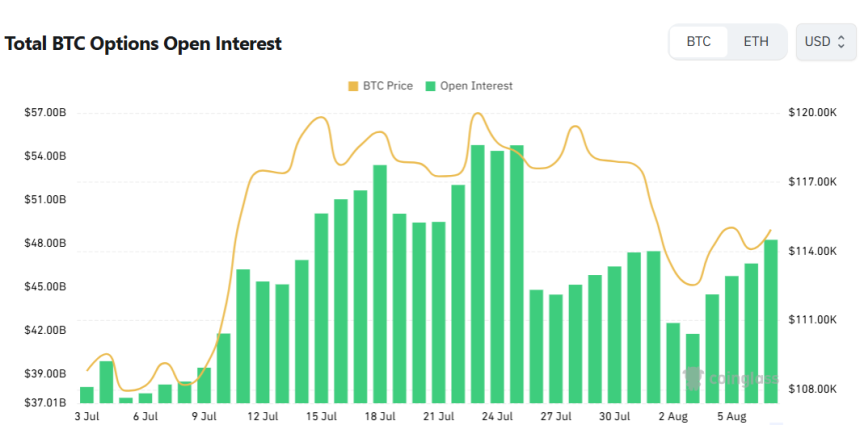Switch to the ETH tab
The height and width of the screenshot is (425, 860).
756,42
